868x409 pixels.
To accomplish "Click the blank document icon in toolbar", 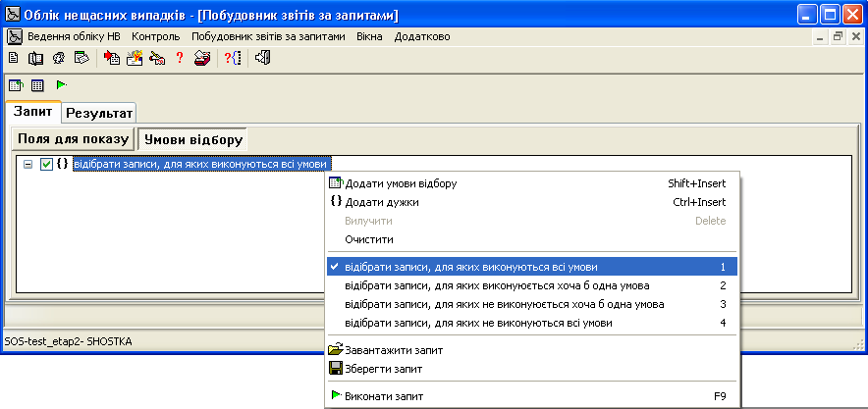I will (x=13, y=58).
